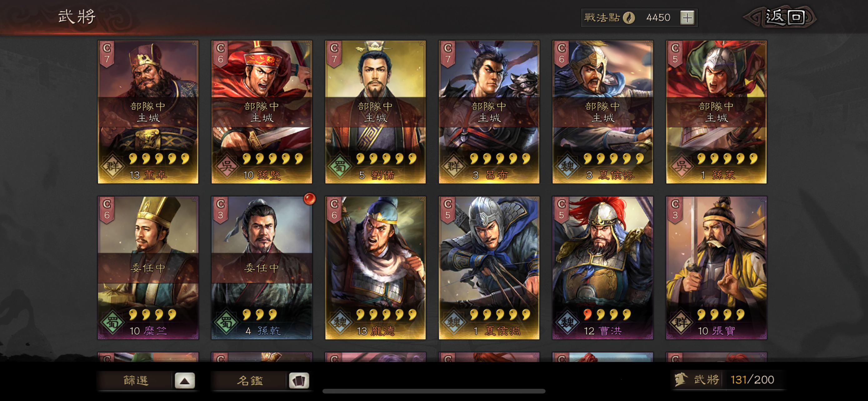Expand the 篩選 filter arrow
The width and height of the screenshot is (868, 401).
(x=184, y=381)
